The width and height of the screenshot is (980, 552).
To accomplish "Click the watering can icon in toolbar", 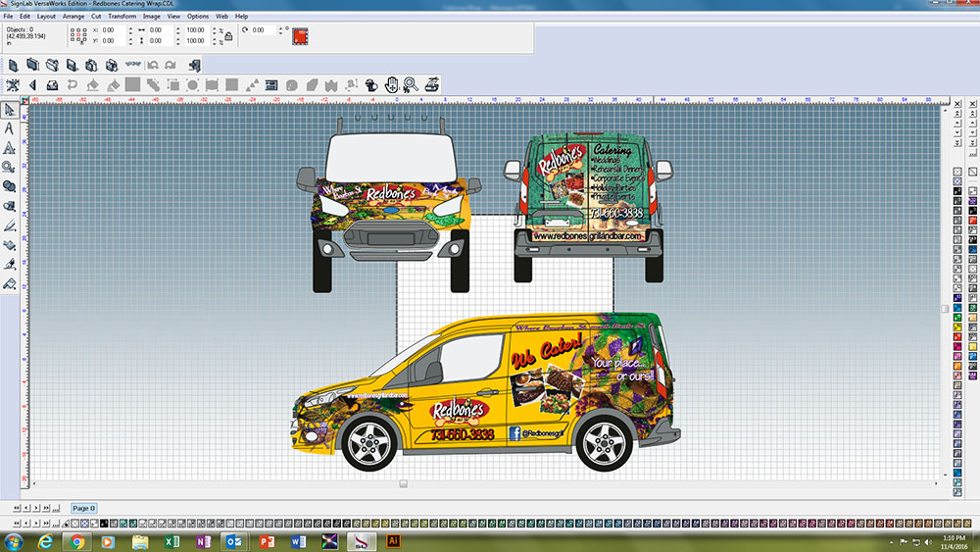I will pos(371,84).
